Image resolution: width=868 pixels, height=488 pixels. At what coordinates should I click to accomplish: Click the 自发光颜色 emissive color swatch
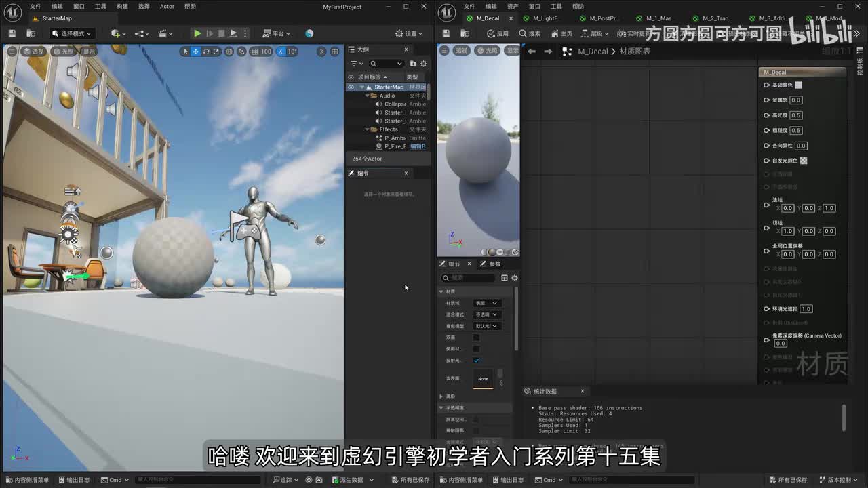(804, 161)
